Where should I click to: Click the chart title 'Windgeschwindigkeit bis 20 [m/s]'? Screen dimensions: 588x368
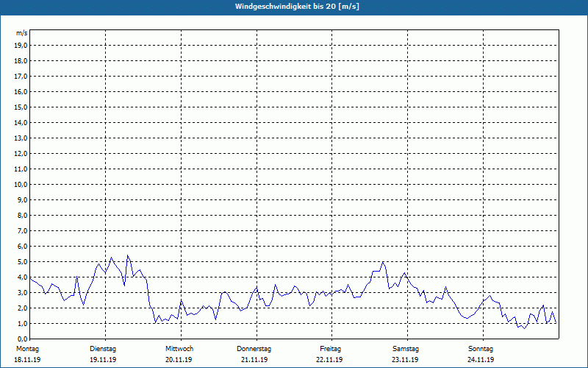297,7
